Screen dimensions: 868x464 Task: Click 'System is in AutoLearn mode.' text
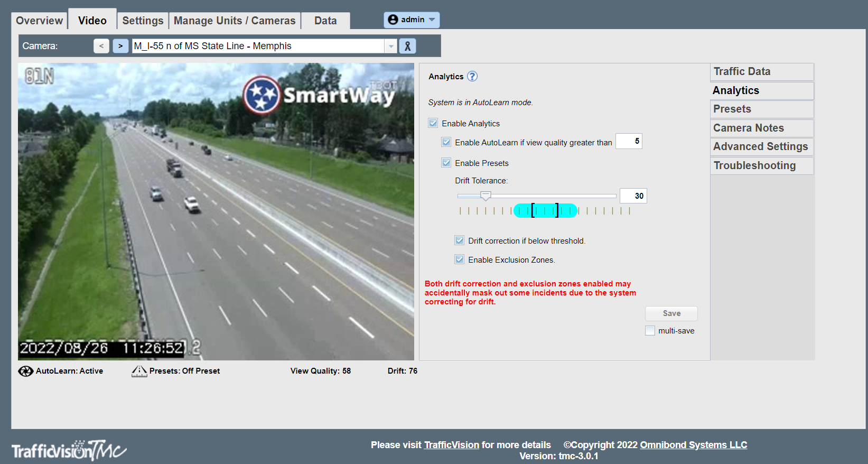point(481,103)
